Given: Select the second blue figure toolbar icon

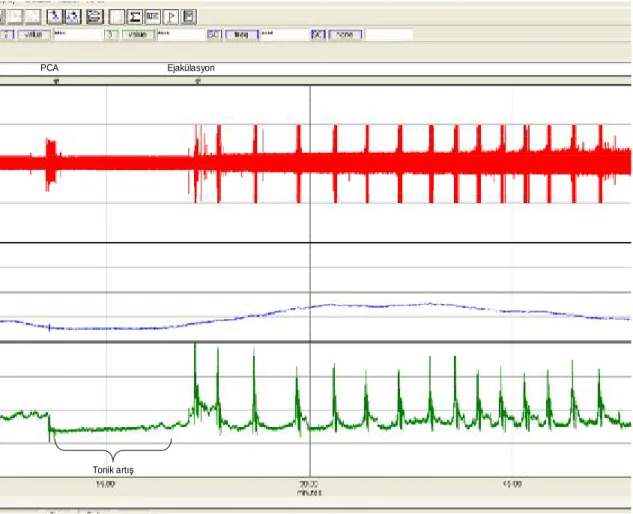Looking at the screenshot, I should coord(73,17).
